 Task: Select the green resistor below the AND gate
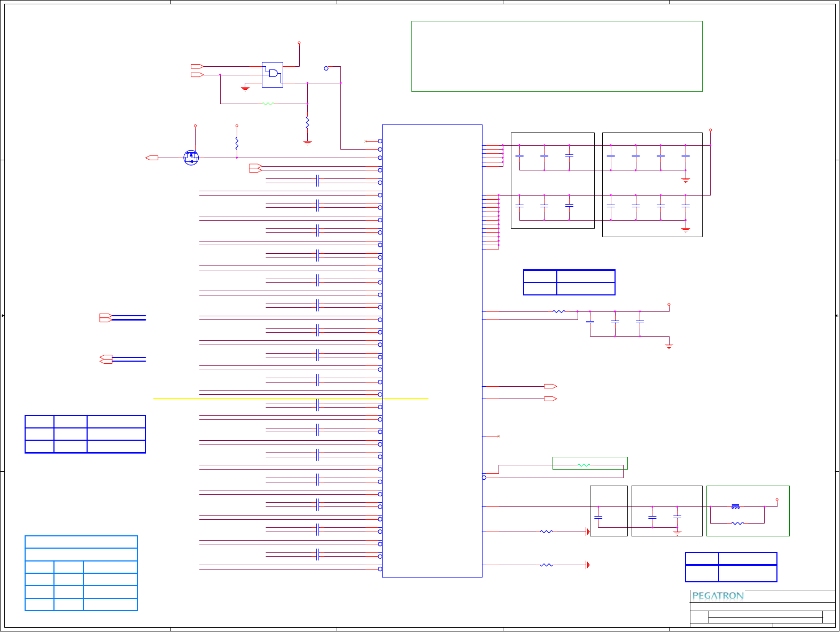(x=268, y=104)
